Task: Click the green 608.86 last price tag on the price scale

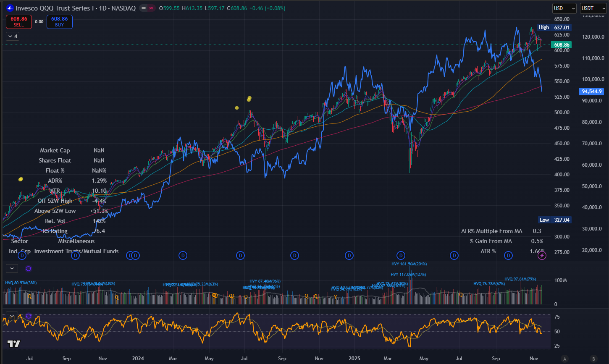Action: coord(562,45)
